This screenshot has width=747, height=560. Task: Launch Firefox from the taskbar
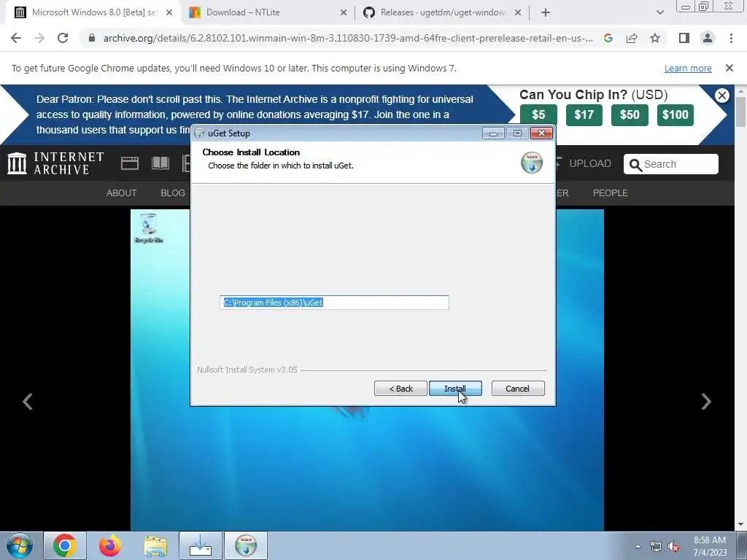point(110,545)
